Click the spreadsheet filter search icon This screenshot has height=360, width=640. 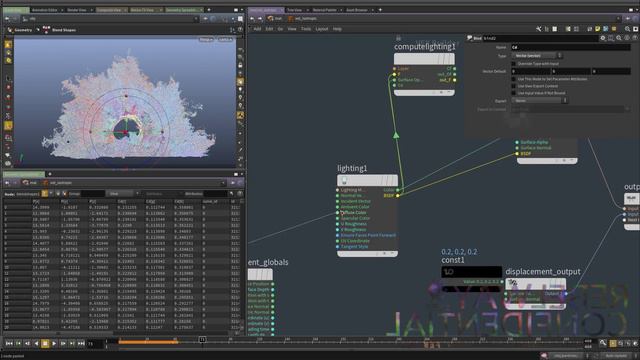tap(231, 193)
